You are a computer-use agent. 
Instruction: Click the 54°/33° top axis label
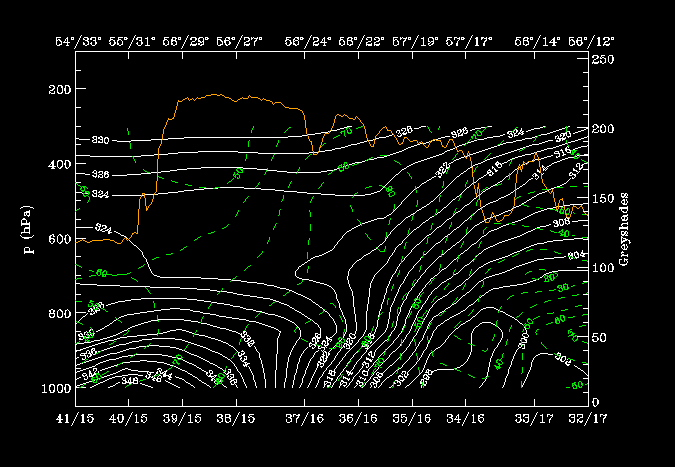[x=77, y=42]
